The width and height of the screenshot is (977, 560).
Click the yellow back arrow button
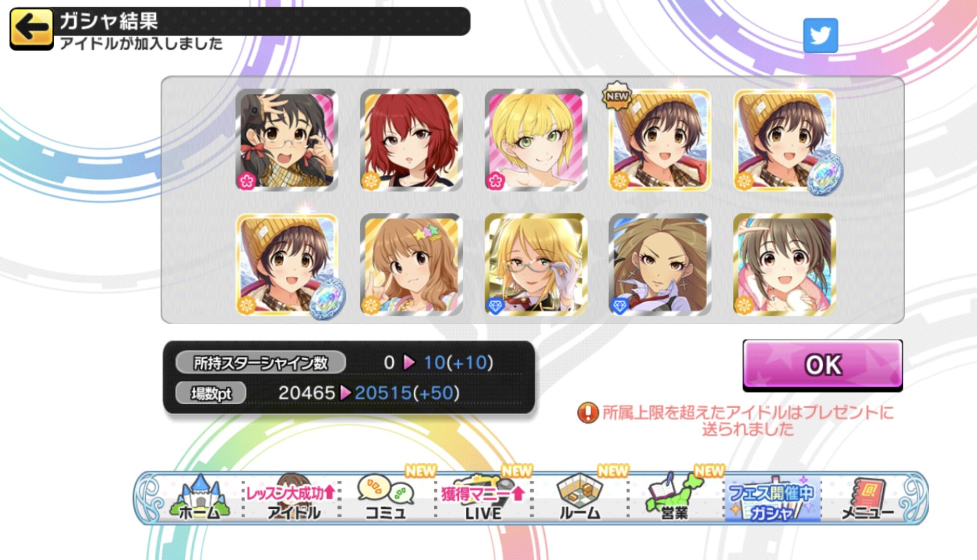(x=32, y=29)
